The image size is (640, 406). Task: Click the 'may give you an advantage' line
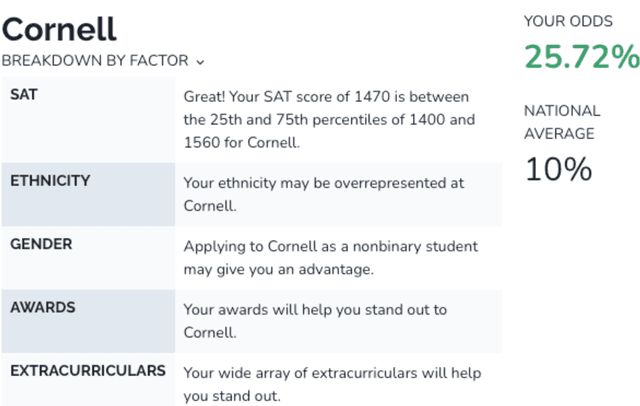[279, 269]
